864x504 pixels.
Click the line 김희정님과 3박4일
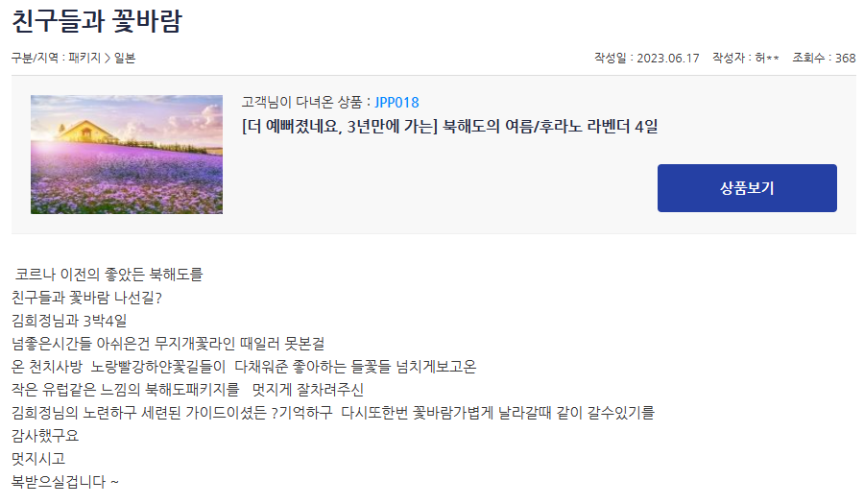[x=69, y=321]
